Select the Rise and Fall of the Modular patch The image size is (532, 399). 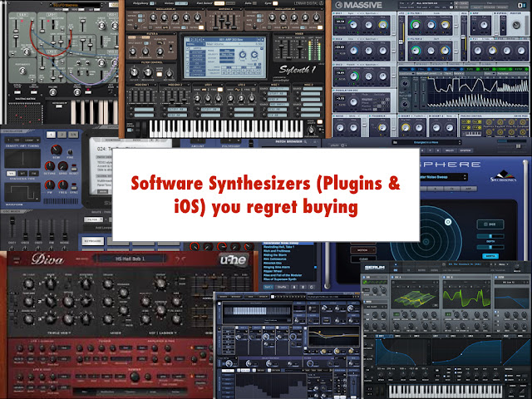(x=283, y=275)
